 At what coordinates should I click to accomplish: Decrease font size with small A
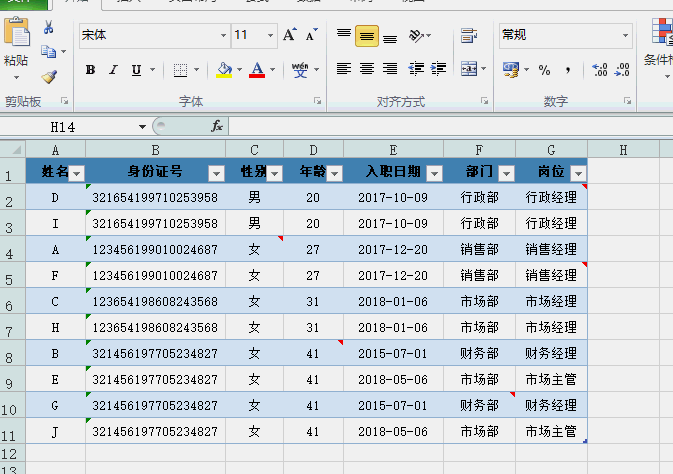(312, 34)
